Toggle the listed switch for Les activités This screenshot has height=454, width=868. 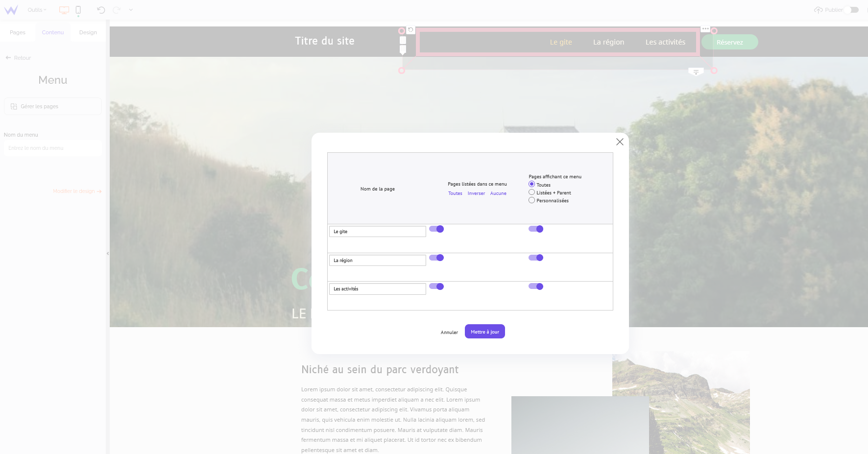(x=436, y=287)
